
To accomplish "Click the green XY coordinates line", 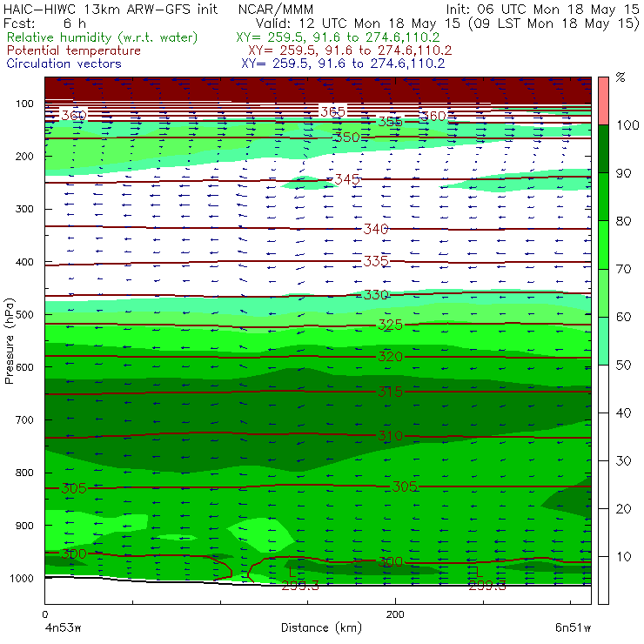I will click(338, 37).
